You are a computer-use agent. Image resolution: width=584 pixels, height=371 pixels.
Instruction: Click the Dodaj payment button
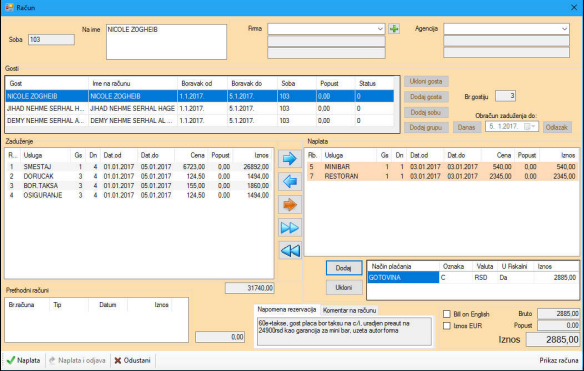pos(344,268)
